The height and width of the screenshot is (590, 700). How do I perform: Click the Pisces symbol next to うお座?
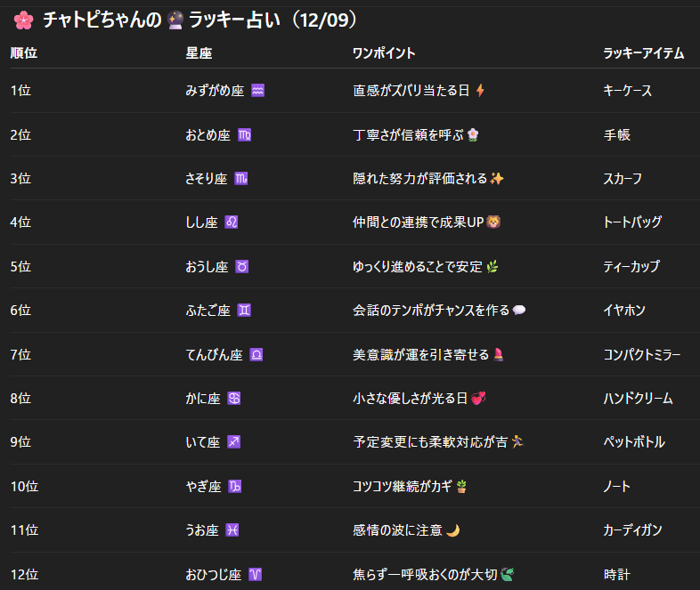(232, 530)
